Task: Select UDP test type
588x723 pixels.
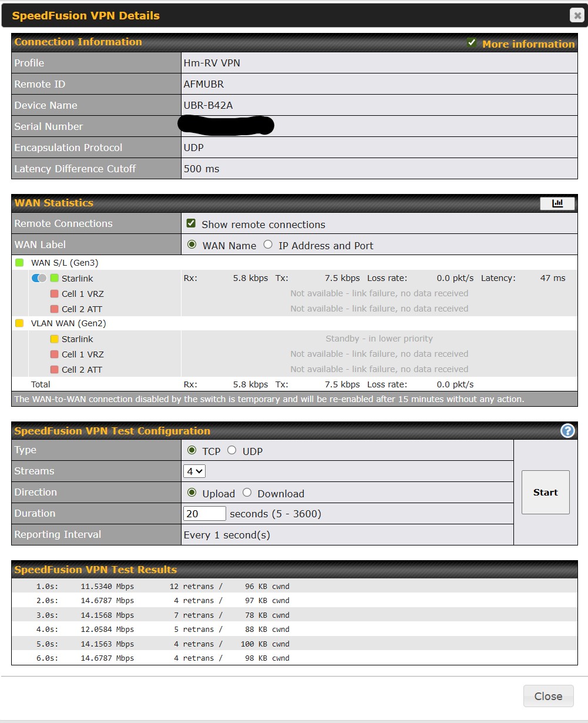Action: point(232,450)
